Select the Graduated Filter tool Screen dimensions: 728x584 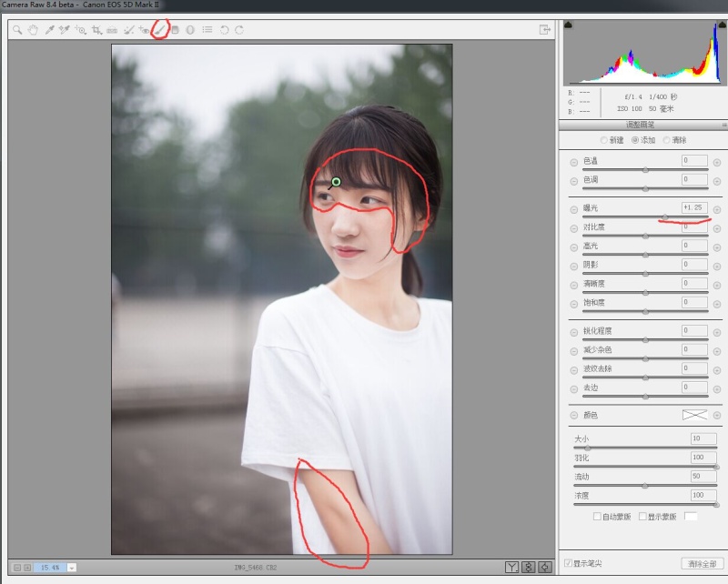click(175, 30)
